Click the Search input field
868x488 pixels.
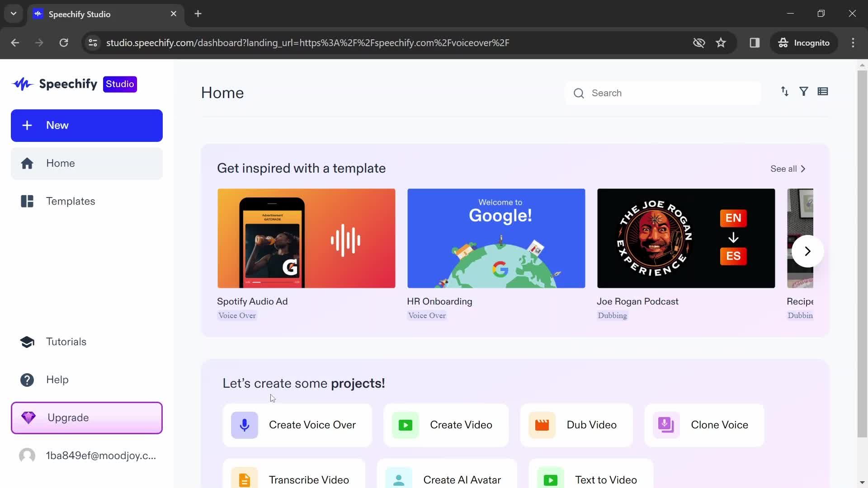[x=663, y=93]
